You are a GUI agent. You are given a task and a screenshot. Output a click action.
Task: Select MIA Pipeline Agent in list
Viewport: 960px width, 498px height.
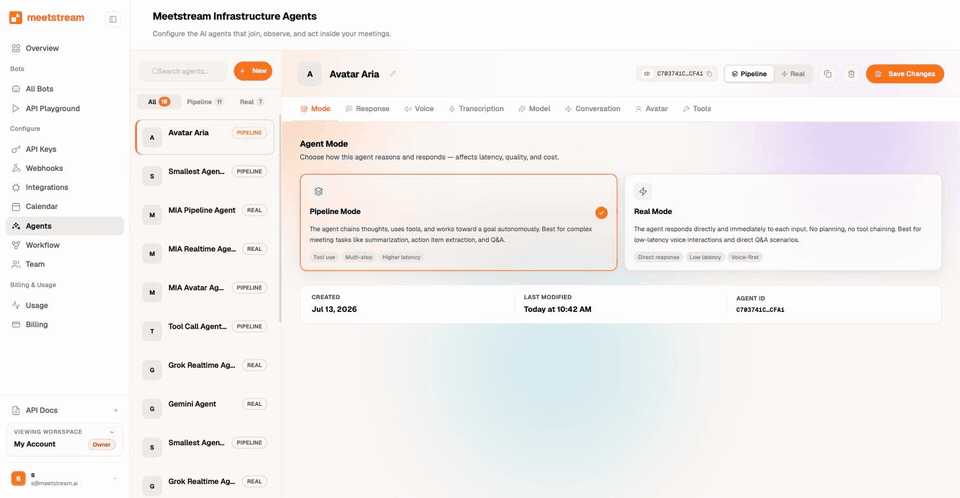[204, 214]
